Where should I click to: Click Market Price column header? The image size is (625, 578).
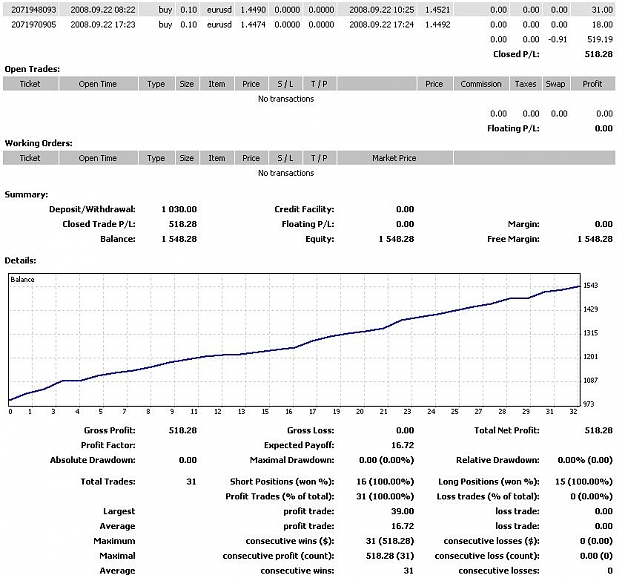(394, 158)
